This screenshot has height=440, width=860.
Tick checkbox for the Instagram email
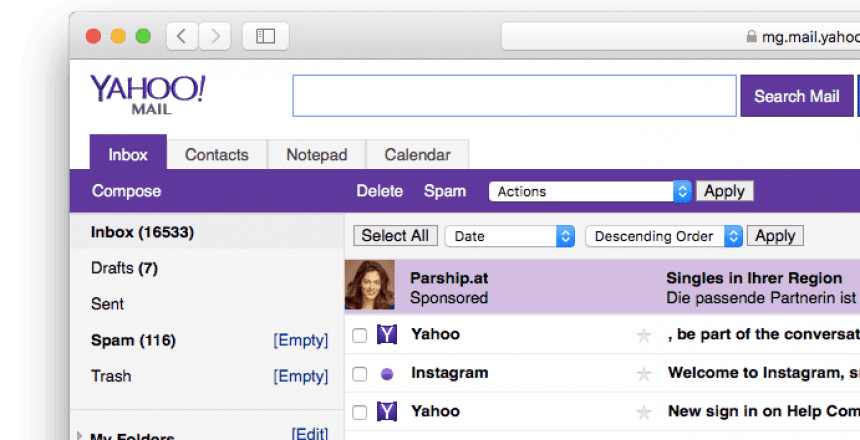[x=359, y=374]
